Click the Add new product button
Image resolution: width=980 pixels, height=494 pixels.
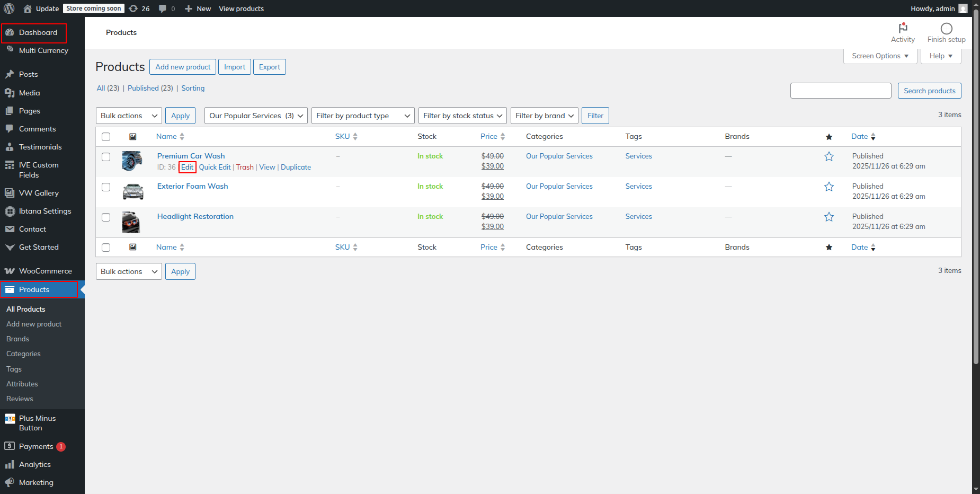(183, 67)
